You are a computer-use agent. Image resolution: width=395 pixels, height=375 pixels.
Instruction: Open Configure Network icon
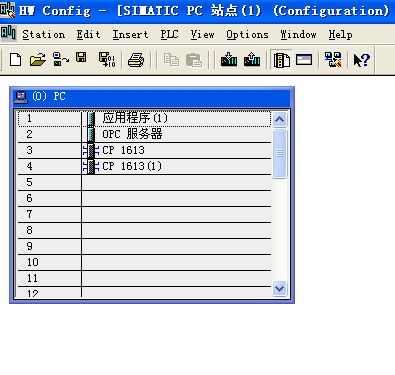[x=333, y=60]
